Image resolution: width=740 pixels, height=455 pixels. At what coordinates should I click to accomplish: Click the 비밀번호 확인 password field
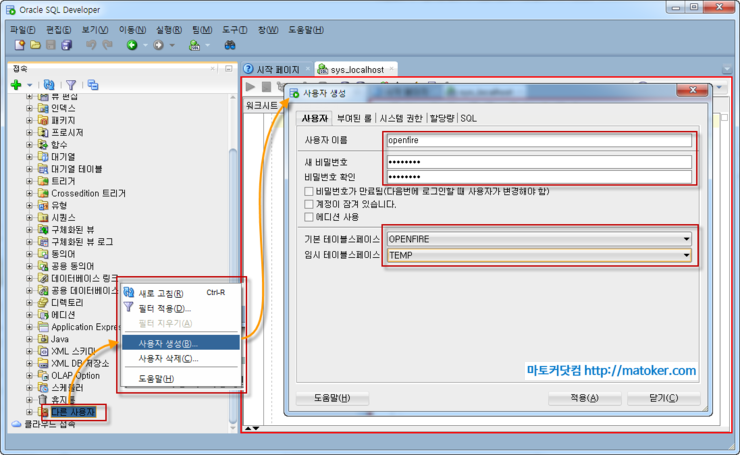pos(539,177)
